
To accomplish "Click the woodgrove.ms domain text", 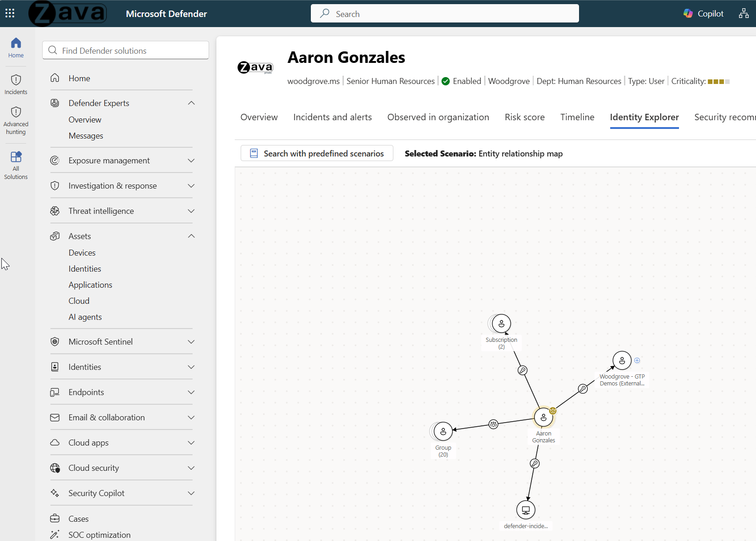I will tap(314, 81).
